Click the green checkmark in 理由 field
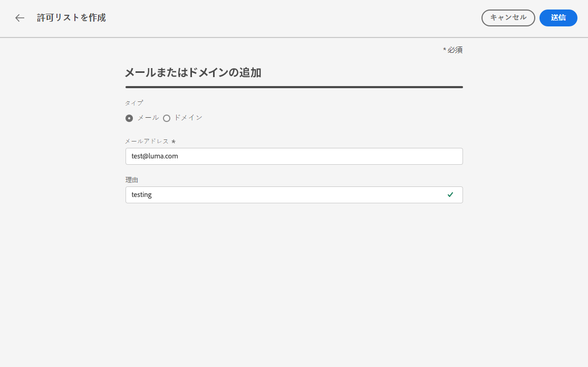Screen dimensions: 588x367 pos(450,194)
